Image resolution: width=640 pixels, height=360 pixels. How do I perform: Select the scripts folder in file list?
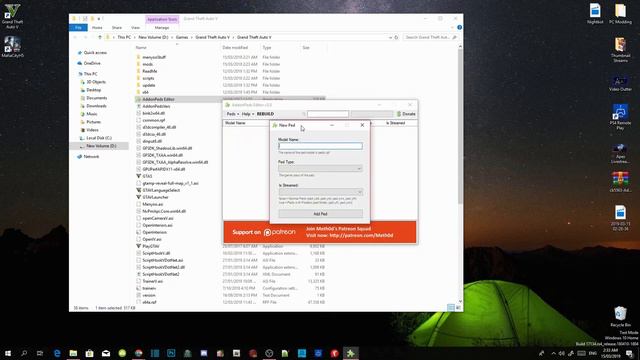(148, 78)
